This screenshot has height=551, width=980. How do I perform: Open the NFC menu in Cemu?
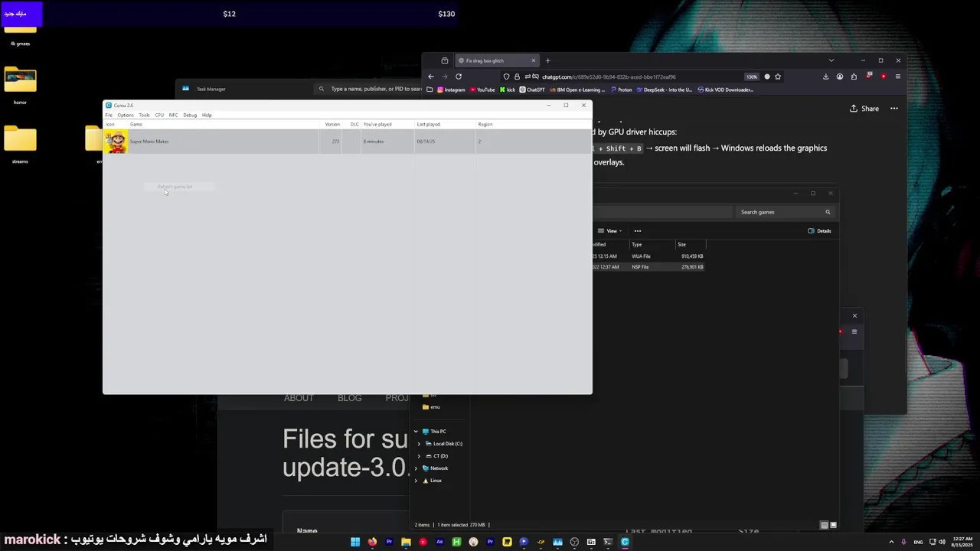[174, 115]
